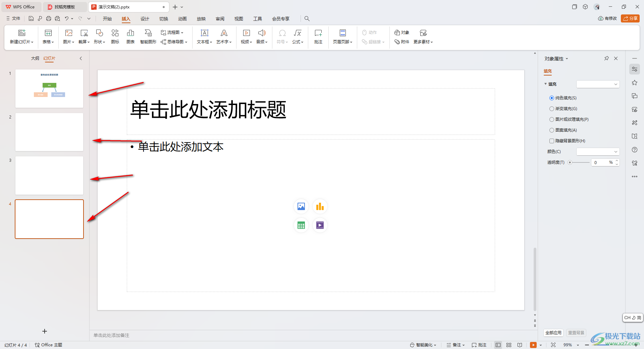Check Hide Background Graphics (隐藏背景图形)

click(552, 141)
